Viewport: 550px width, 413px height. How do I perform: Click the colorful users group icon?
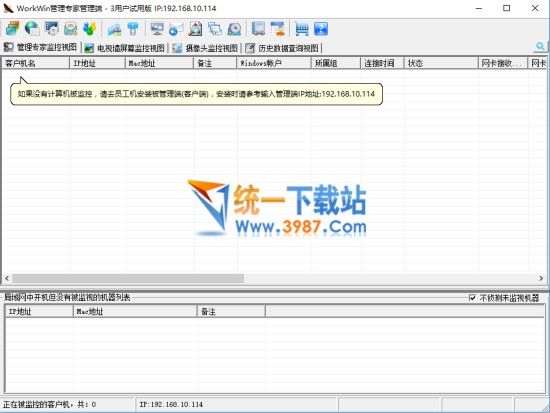[x=89, y=28]
